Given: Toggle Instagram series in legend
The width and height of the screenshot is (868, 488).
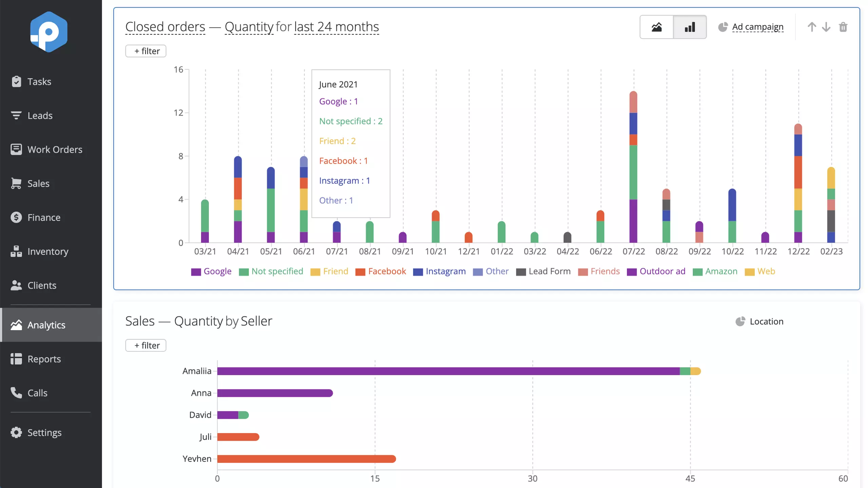Looking at the screenshot, I should point(439,271).
